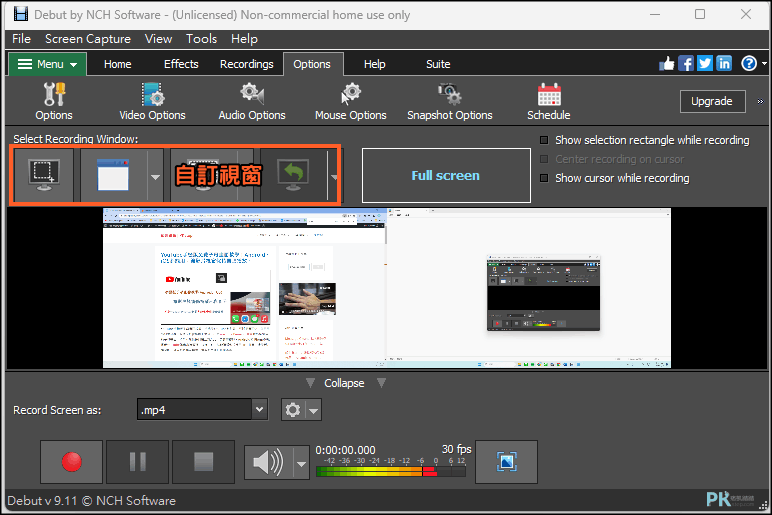Select the screen region selection tool
The width and height of the screenshot is (772, 515).
point(44,175)
